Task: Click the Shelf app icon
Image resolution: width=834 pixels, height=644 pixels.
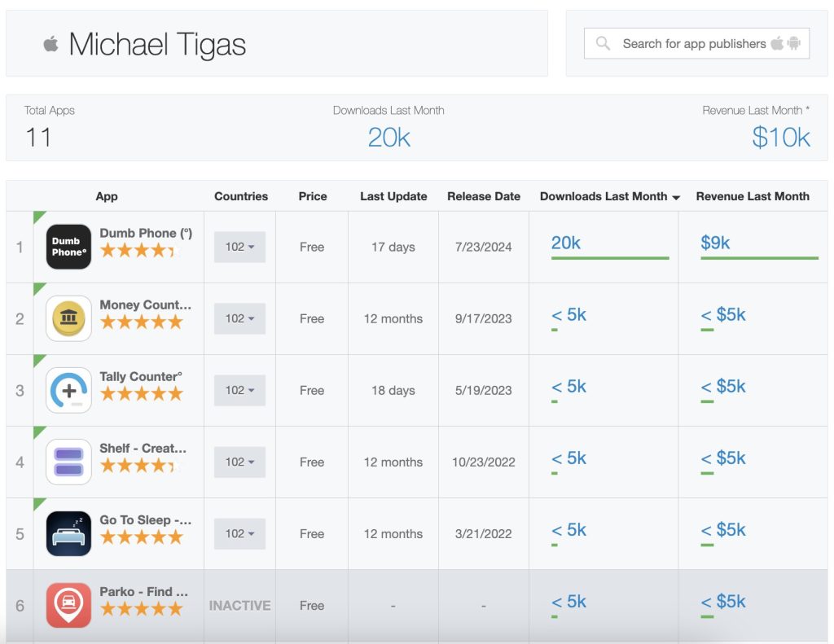Action: coord(68,462)
